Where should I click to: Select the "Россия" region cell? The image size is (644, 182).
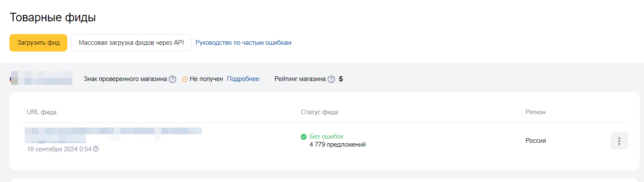(535, 141)
